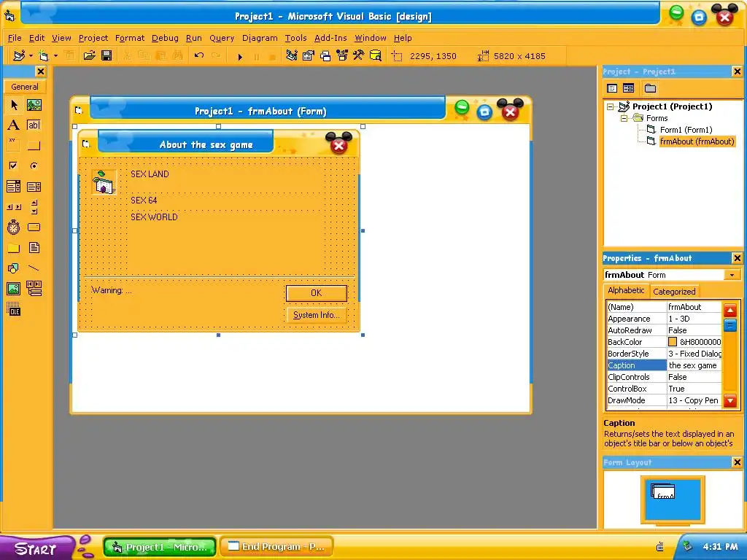Click the Undo arrow in the toolbar
This screenshot has width=747, height=560.
click(199, 55)
